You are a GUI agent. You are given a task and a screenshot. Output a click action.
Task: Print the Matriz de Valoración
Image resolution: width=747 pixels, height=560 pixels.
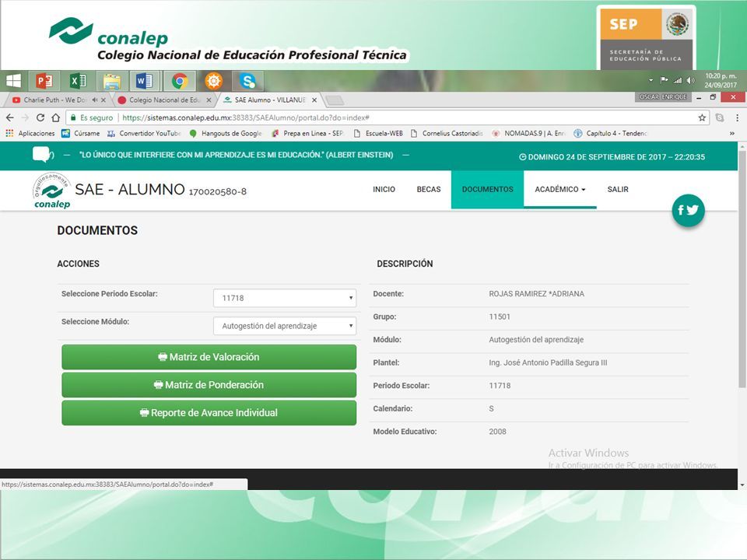click(209, 357)
